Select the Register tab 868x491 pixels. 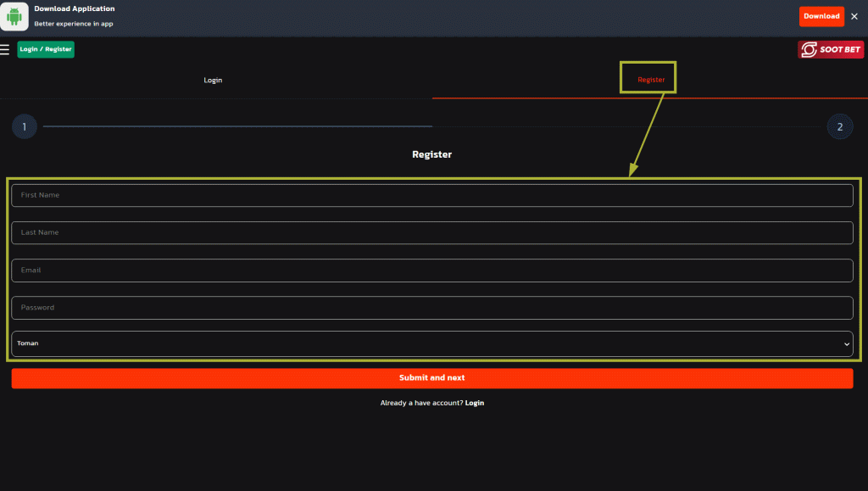tap(651, 80)
